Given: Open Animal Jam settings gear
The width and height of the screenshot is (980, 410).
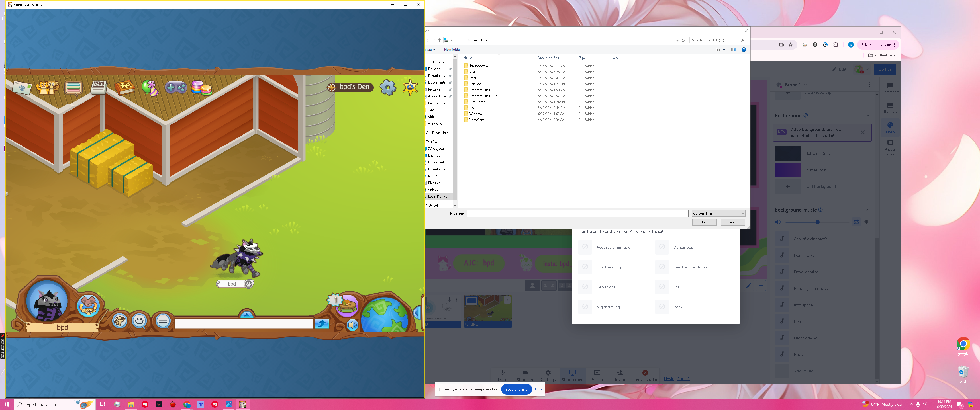Looking at the screenshot, I should (x=388, y=87).
